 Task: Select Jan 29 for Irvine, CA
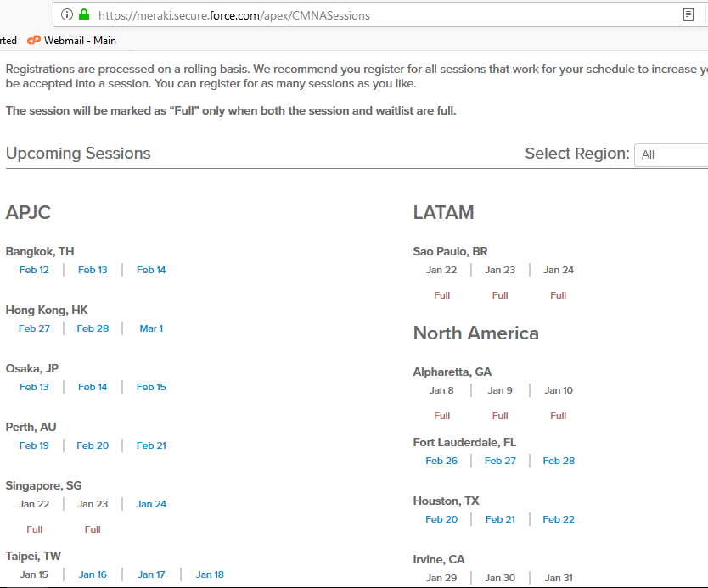pyautogui.click(x=441, y=577)
